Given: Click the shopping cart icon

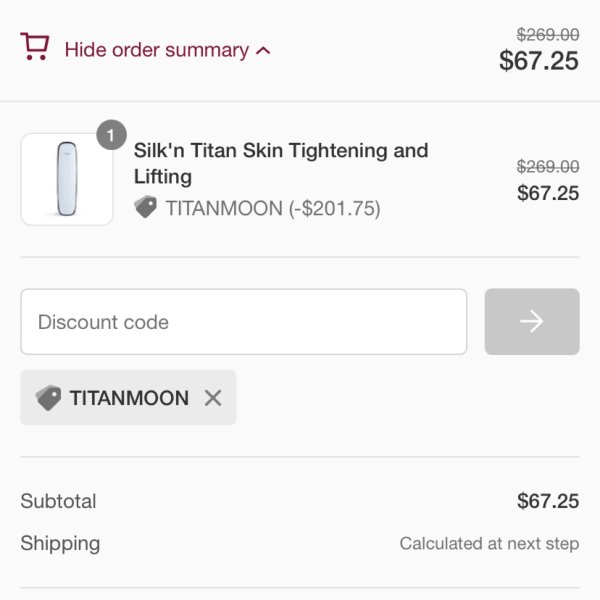Looking at the screenshot, I should pos(35,46).
